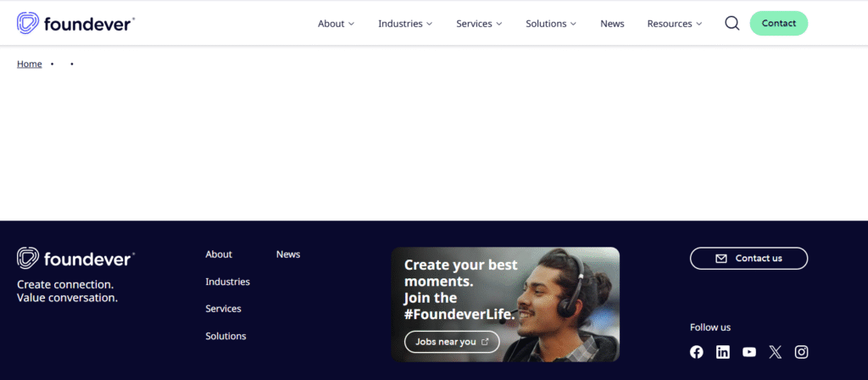The image size is (868, 380).
Task: Open Foundever Facebook page icon
Action: pyautogui.click(x=697, y=352)
